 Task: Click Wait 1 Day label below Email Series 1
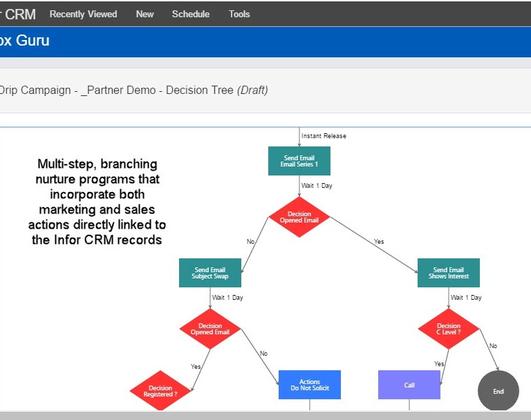point(317,185)
